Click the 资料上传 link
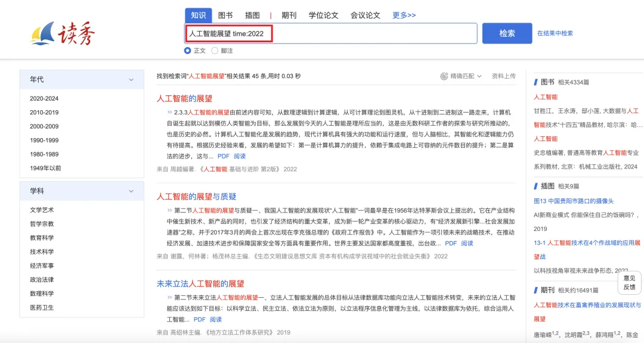Viewport: 644px width, 343px height. coord(503,76)
